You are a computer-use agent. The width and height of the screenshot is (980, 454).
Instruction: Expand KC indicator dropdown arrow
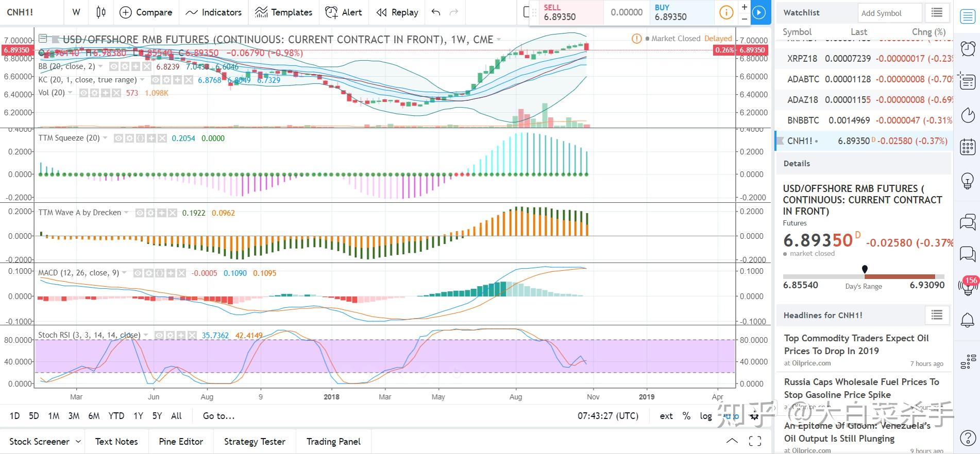click(142, 80)
